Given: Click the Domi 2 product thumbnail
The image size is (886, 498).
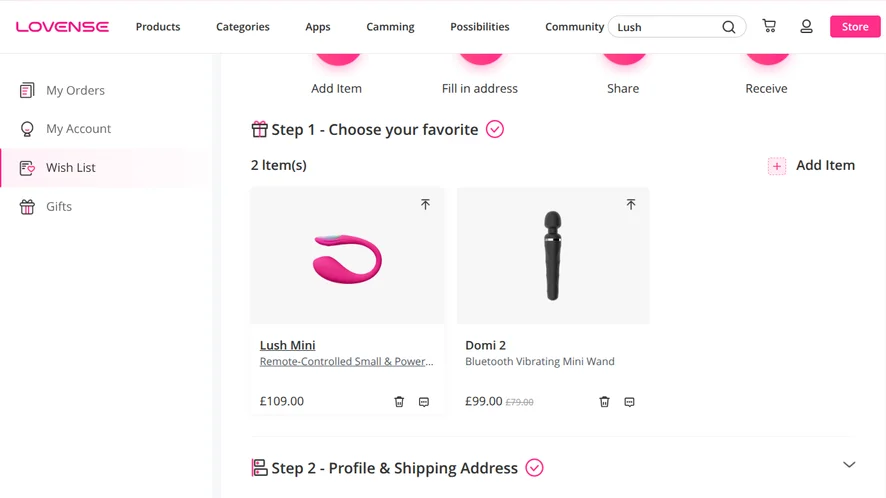Looking at the screenshot, I should coord(553,256).
